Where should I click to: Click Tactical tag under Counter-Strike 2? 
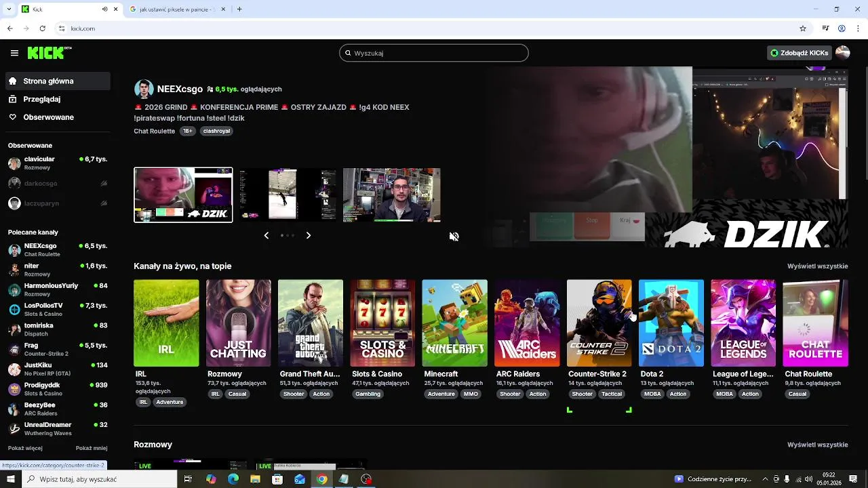tap(612, 394)
